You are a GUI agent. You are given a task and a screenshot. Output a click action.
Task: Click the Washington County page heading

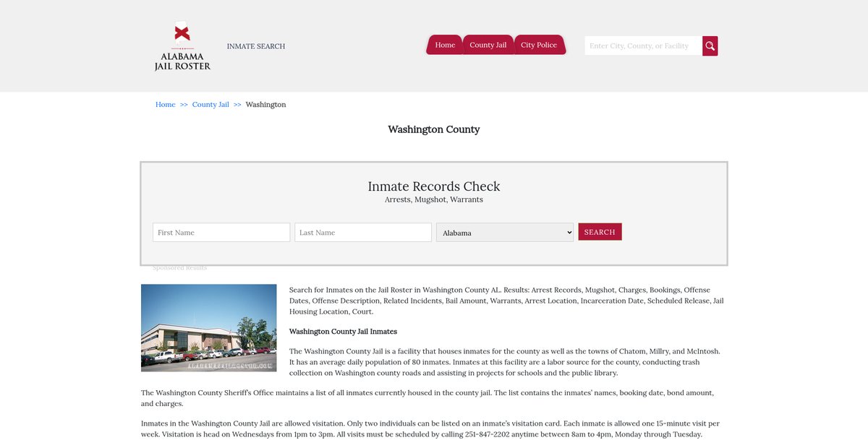click(x=434, y=129)
